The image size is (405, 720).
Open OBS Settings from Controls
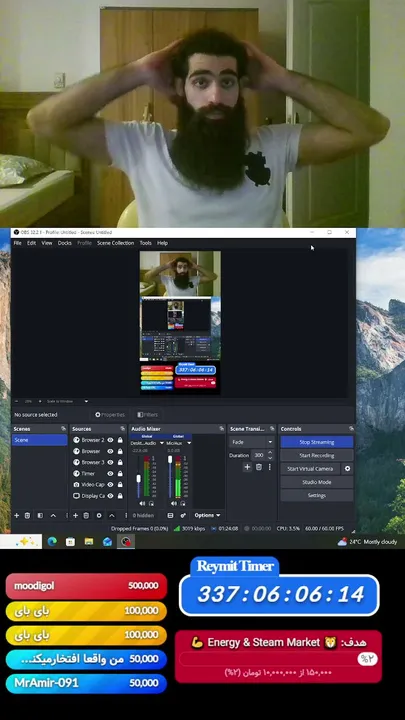pos(317,495)
